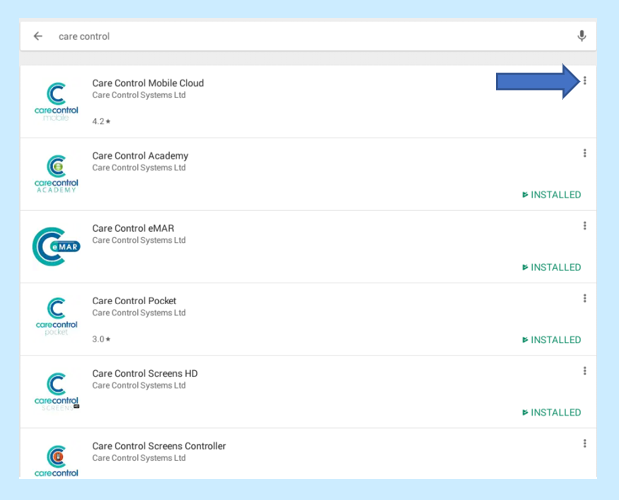Click the Care Control Screens Controller app icon
Image resolution: width=619 pixels, height=500 pixels.
tap(56, 461)
